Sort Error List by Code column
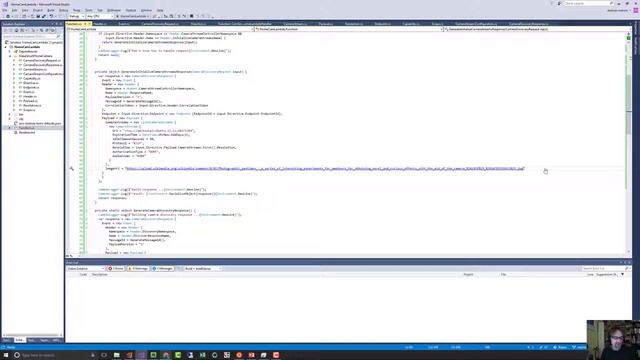 click(83, 275)
